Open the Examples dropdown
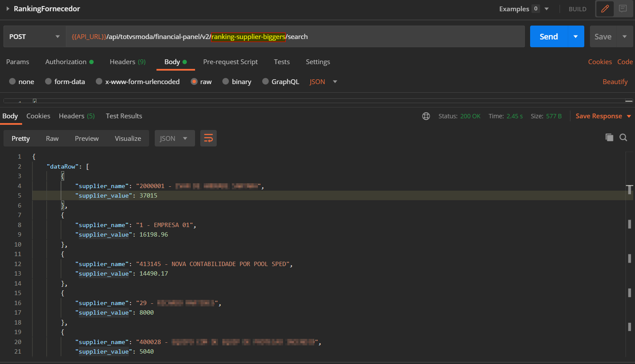Screen dimensions: 635x364 pos(524,9)
